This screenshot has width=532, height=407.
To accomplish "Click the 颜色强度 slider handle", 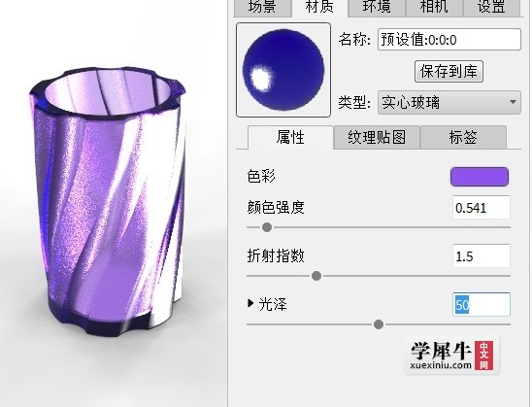I will click(x=267, y=227).
